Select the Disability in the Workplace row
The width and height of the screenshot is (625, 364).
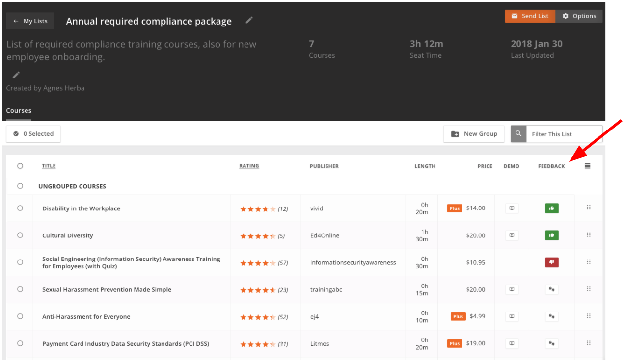pos(20,208)
